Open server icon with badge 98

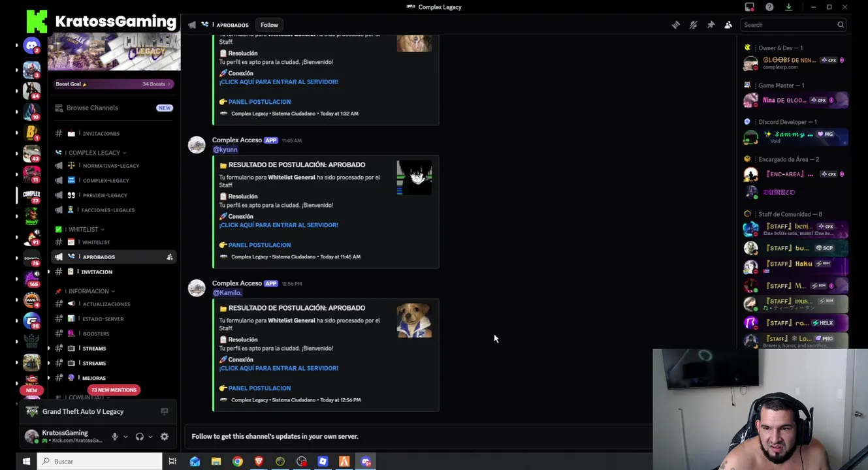[x=31, y=321]
